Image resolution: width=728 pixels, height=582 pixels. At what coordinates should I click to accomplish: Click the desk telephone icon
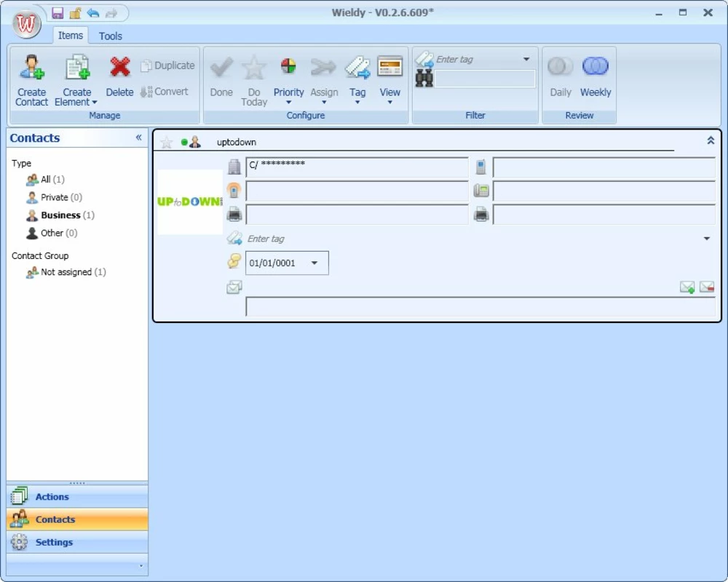(x=481, y=191)
